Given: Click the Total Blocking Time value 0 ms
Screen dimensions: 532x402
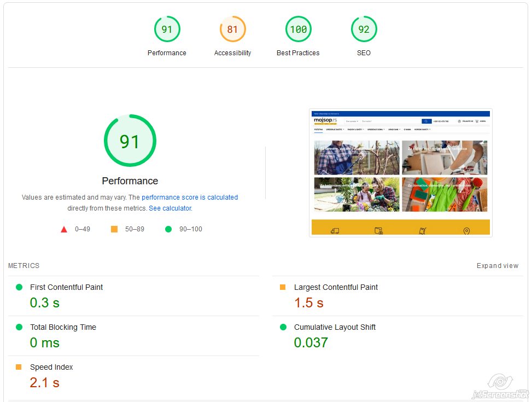Looking at the screenshot, I should [45, 342].
